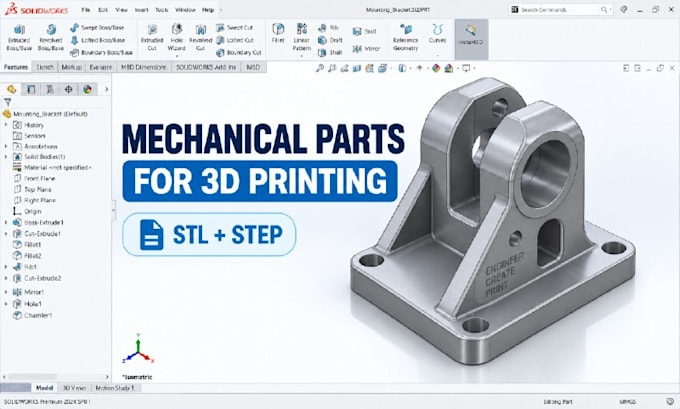Choose Boundary Boss/Base tool
The width and height of the screenshot is (680, 409).
[x=101, y=52]
